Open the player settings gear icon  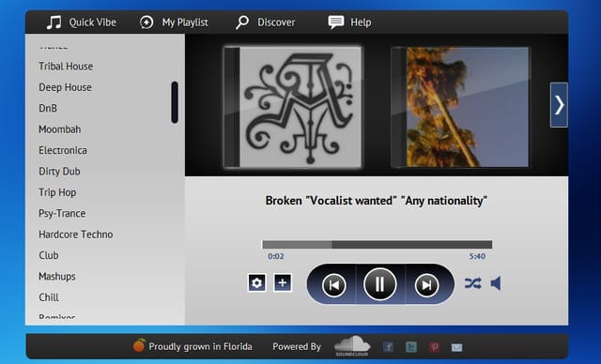[x=256, y=283]
